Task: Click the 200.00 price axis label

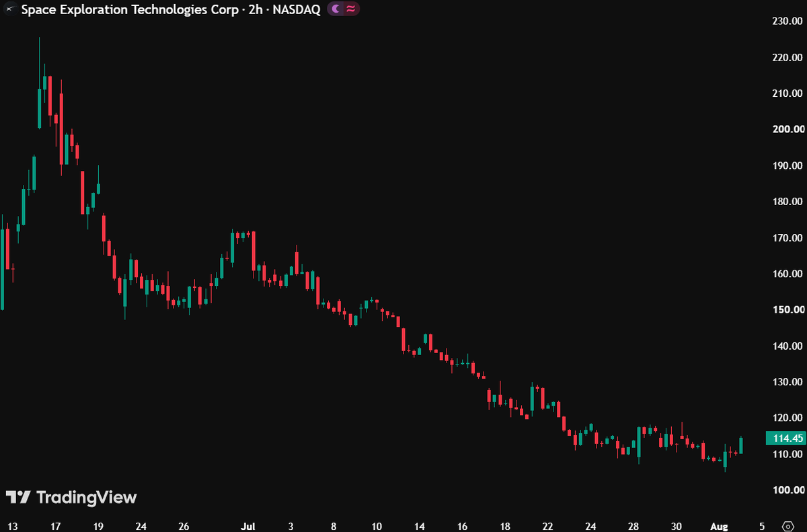Action: click(x=789, y=129)
